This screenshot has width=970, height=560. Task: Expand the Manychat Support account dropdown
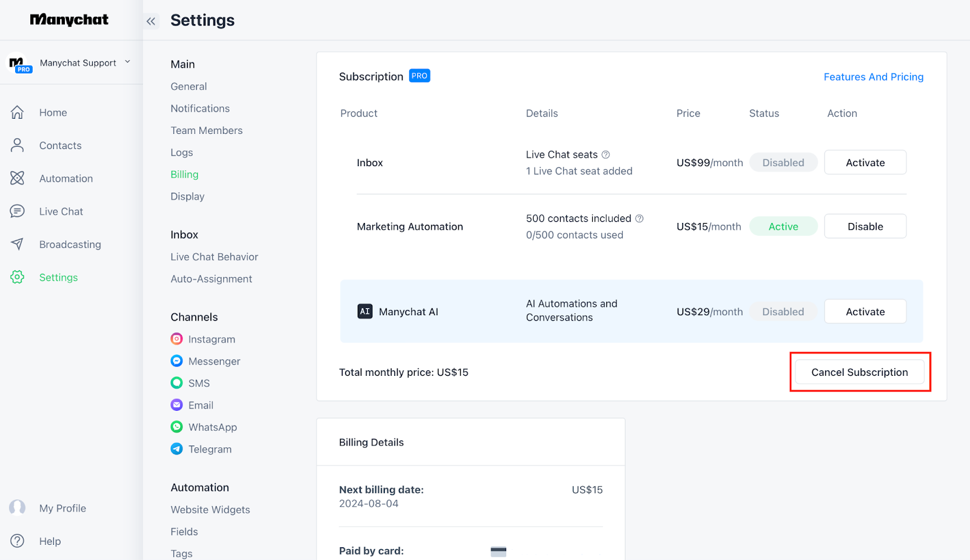click(x=127, y=62)
